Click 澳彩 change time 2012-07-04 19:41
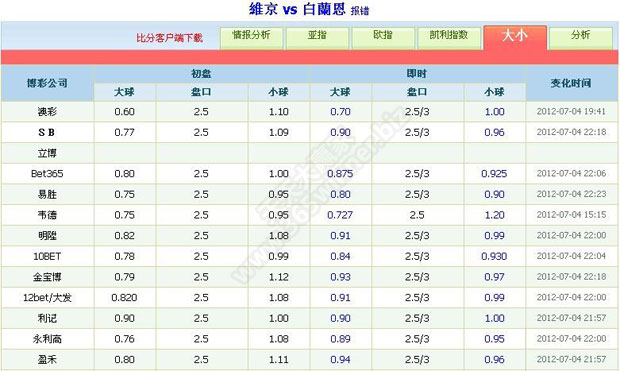 coord(571,112)
